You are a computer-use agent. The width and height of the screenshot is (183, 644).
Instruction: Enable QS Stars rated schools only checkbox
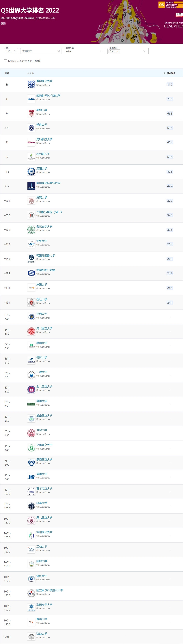[x=6, y=61]
